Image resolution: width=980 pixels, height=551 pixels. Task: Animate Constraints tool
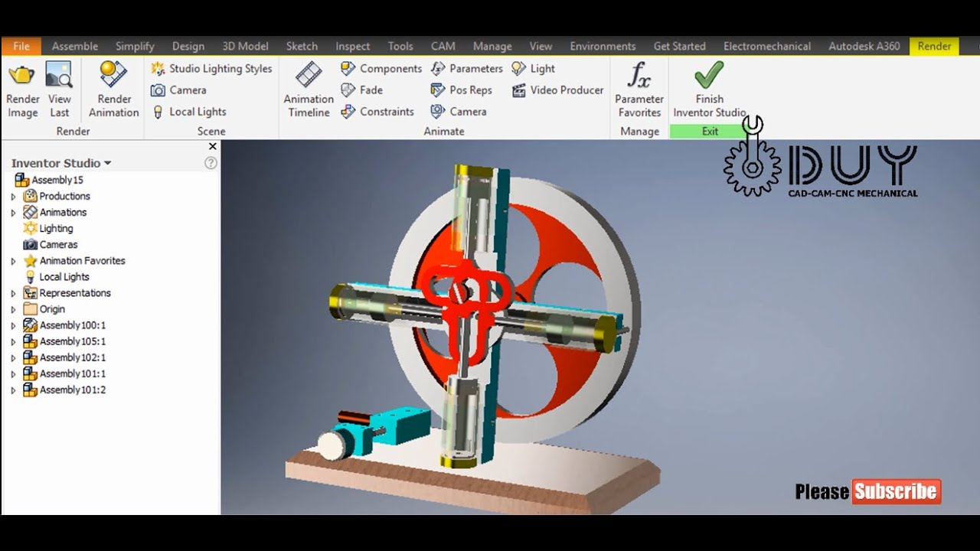pos(377,112)
